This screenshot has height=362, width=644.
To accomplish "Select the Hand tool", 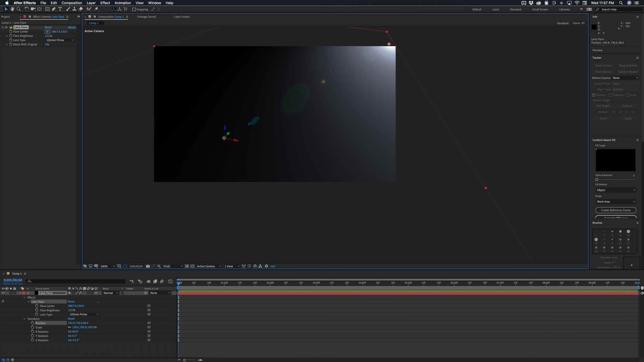I will pyautogui.click(x=12, y=9).
